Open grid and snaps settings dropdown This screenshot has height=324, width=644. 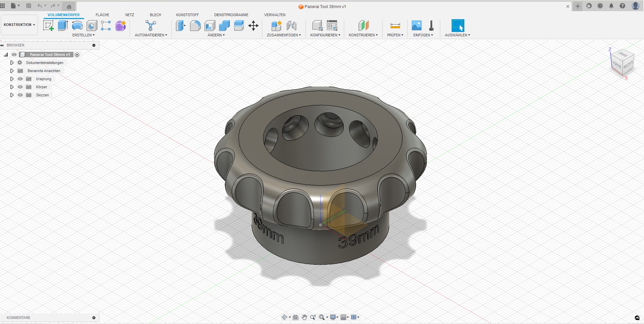(344, 317)
